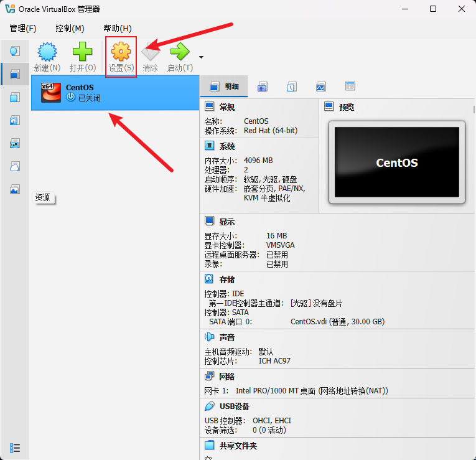Open the sidebar cloud tool icon

coord(14,166)
